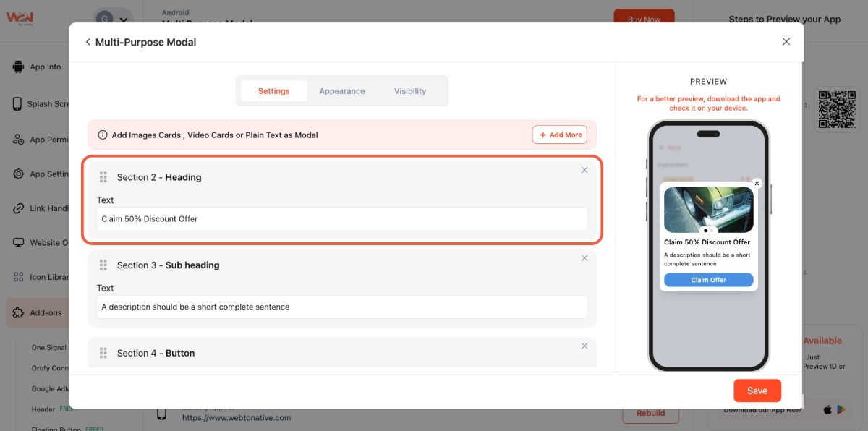Click drag handle of Section 3 Sub heading
Image resolution: width=868 pixels, height=431 pixels.
[x=103, y=265]
